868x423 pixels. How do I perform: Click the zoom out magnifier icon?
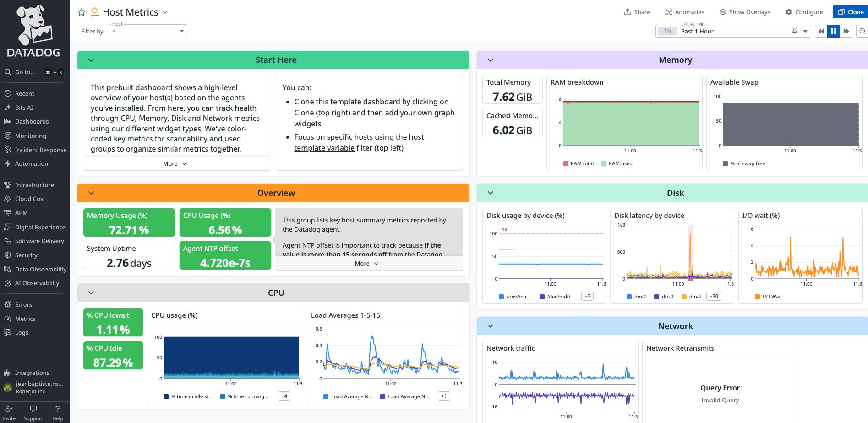tap(863, 31)
